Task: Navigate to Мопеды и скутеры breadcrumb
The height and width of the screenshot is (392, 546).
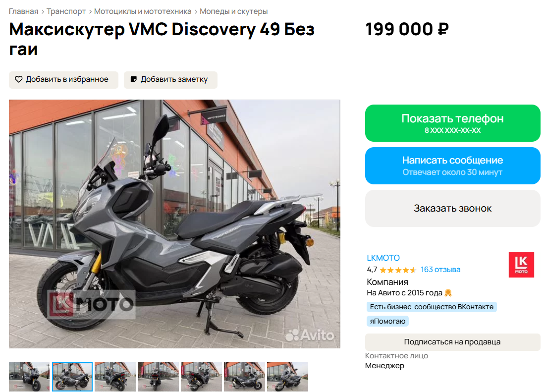Action: [234, 11]
